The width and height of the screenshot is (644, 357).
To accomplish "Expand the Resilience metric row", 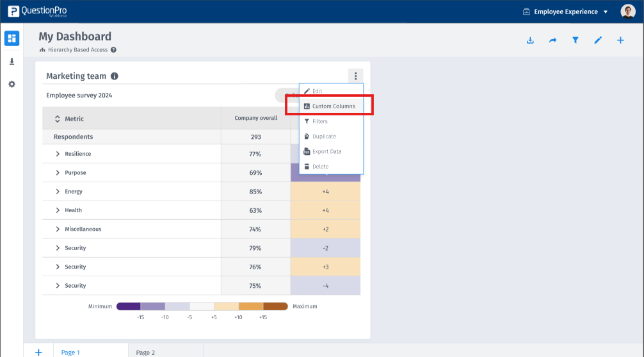I will point(58,154).
